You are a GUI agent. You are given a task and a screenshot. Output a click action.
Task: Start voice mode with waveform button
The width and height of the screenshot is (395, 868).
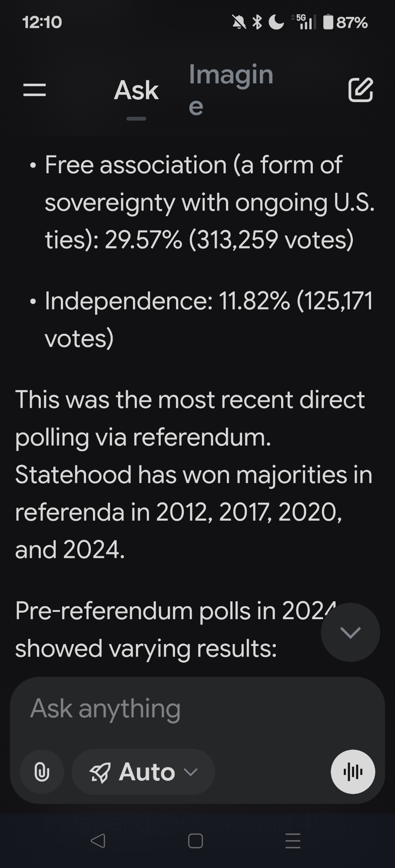tap(352, 772)
